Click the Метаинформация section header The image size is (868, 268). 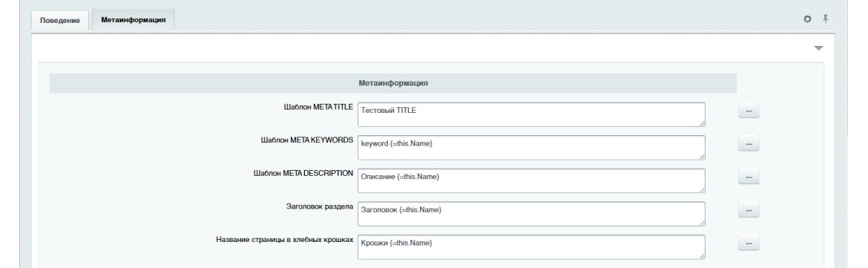coord(393,84)
